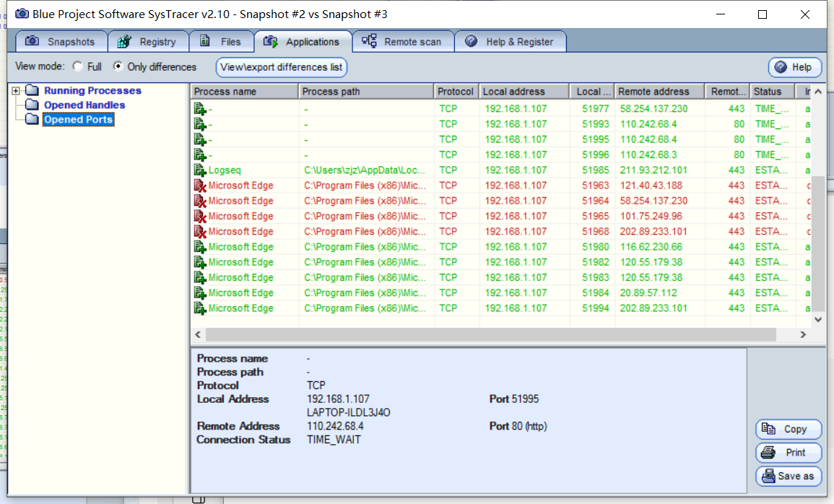The height and width of the screenshot is (504, 834).
Task: Click added icon of Edge port 51982 row
Action: point(200,263)
